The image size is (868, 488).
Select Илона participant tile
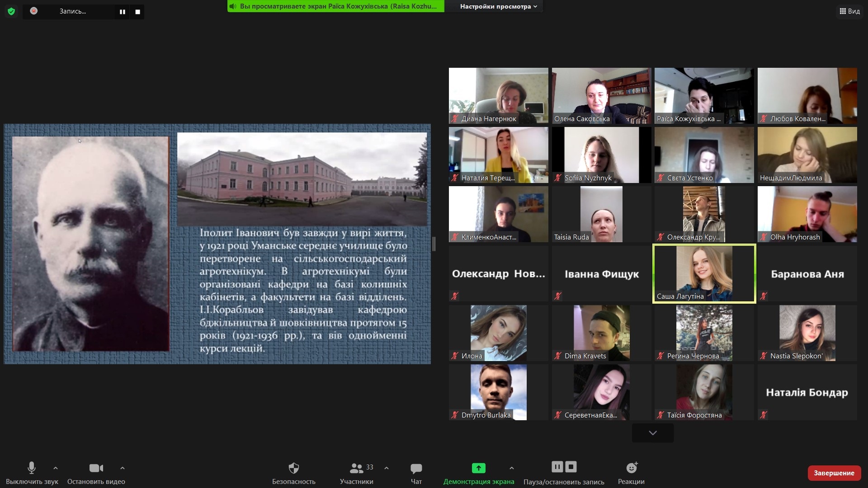(x=499, y=333)
